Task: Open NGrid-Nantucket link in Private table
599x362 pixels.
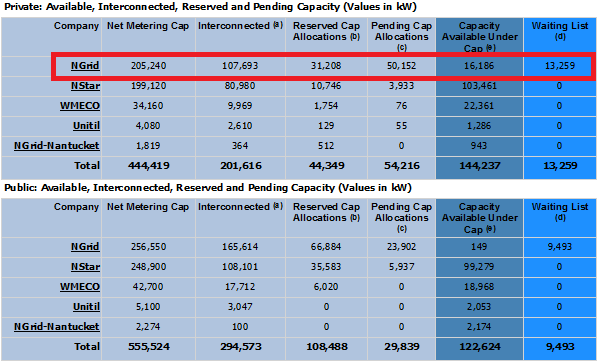Action: (x=57, y=145)
